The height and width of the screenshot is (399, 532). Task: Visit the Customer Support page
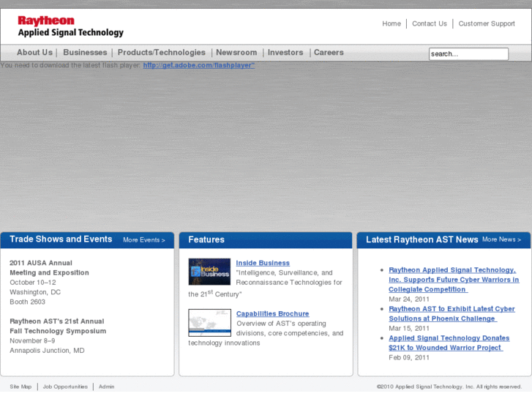487,23
